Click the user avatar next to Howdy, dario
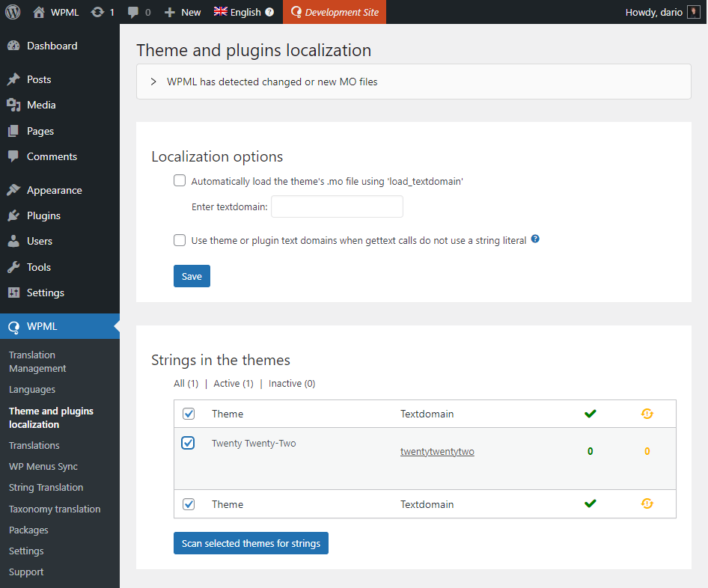Image resolution: width=708 pixels, height=588 pixels. click(x=693, y=12)
